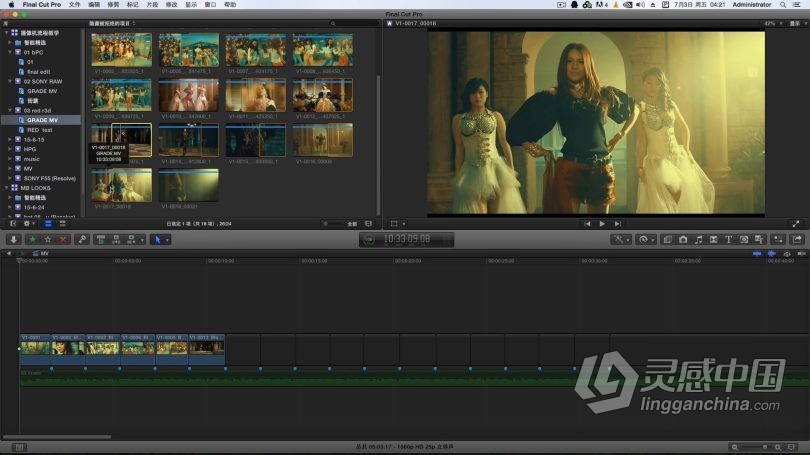Open the 窗口 (Window) menu

pos(210,5)
